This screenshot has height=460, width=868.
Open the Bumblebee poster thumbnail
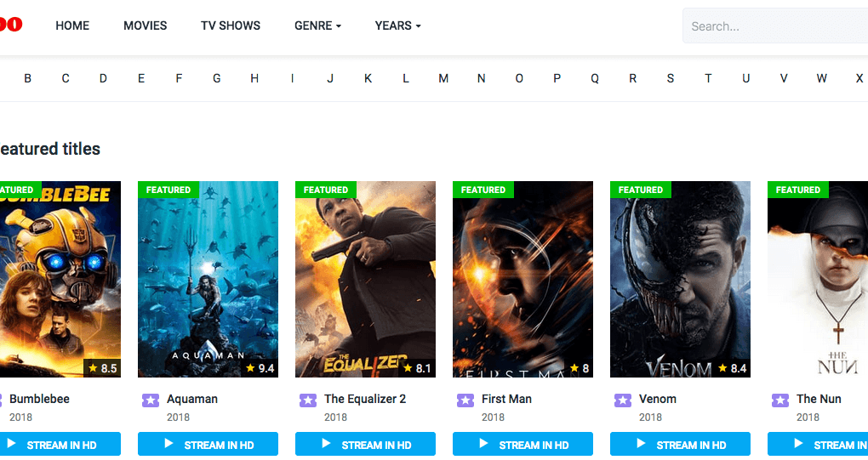pyautogui.click(x=60, y=279)
